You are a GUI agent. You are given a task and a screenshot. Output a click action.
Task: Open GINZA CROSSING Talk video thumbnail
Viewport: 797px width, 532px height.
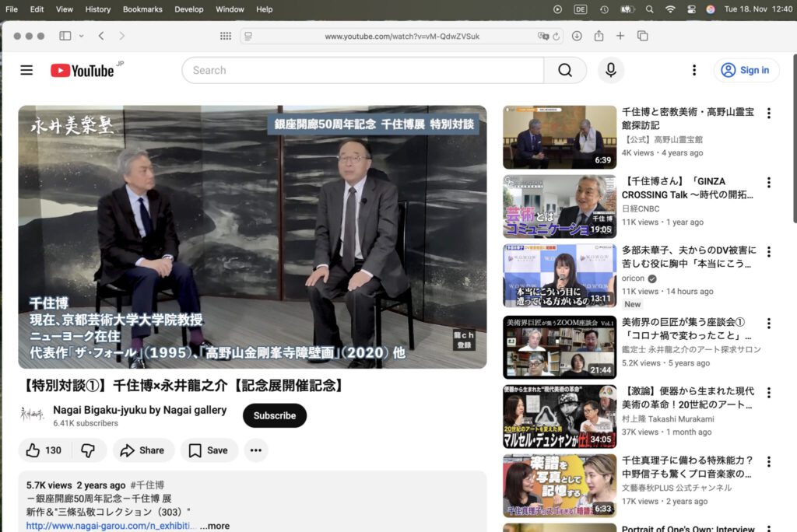559,206
